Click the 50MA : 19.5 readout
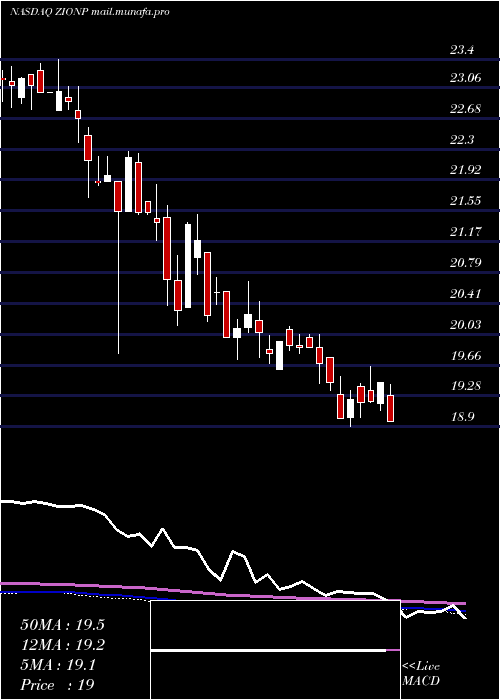 click(62, 625)
